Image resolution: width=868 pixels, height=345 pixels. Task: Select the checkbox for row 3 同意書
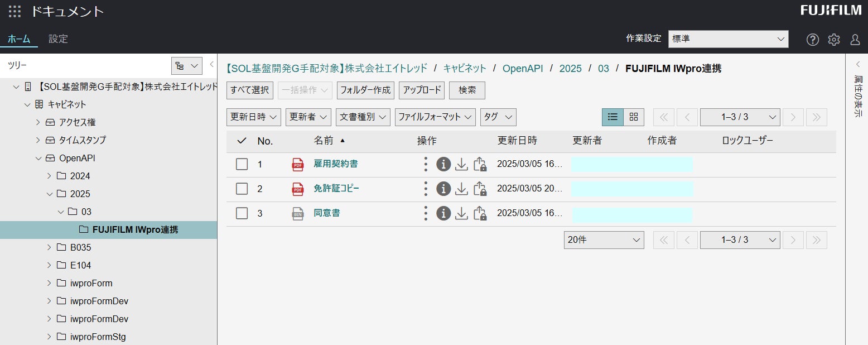[x=242, y=213]
